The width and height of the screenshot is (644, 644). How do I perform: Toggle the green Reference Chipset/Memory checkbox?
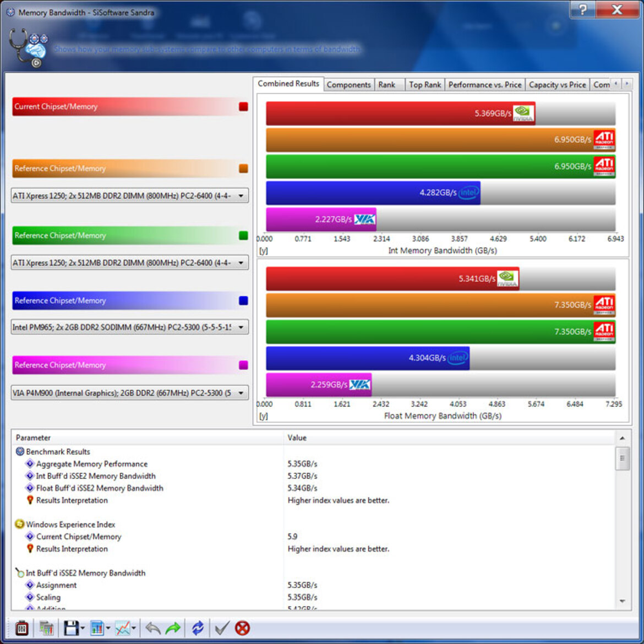243,236
